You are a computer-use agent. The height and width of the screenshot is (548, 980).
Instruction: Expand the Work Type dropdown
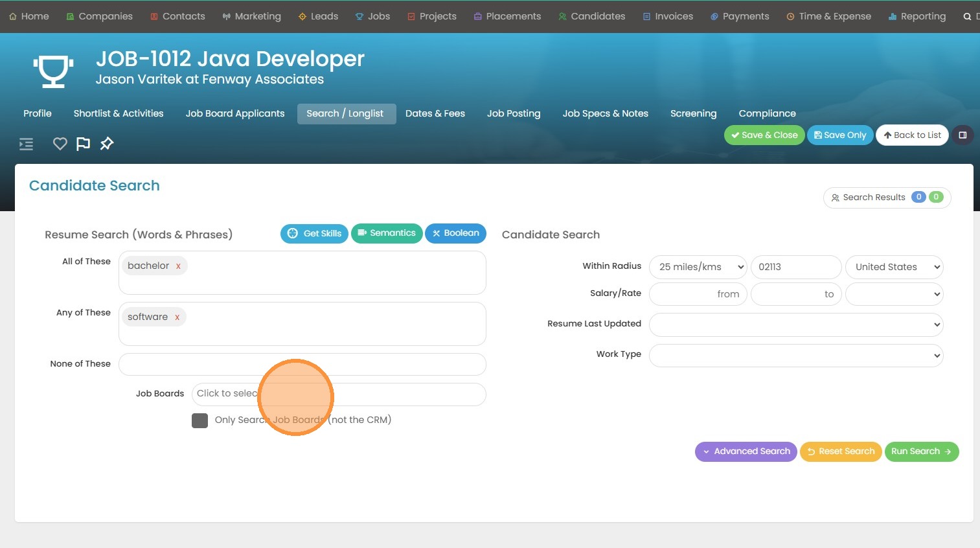point(795,355)
